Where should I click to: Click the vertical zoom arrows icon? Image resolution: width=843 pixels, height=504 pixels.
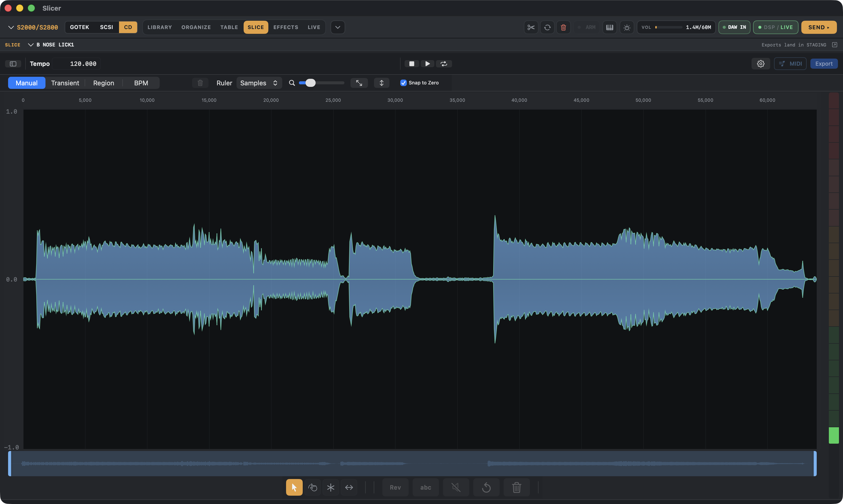click(x=382, y=83)
